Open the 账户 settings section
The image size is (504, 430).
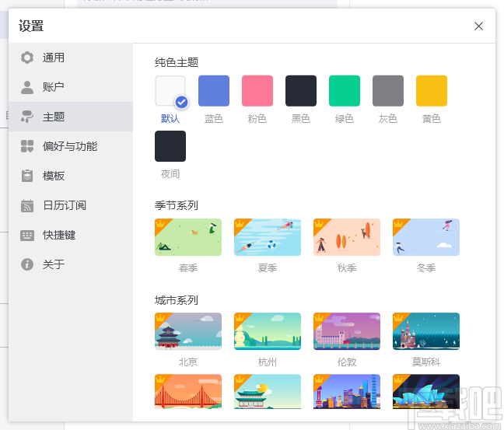[71, 87]
